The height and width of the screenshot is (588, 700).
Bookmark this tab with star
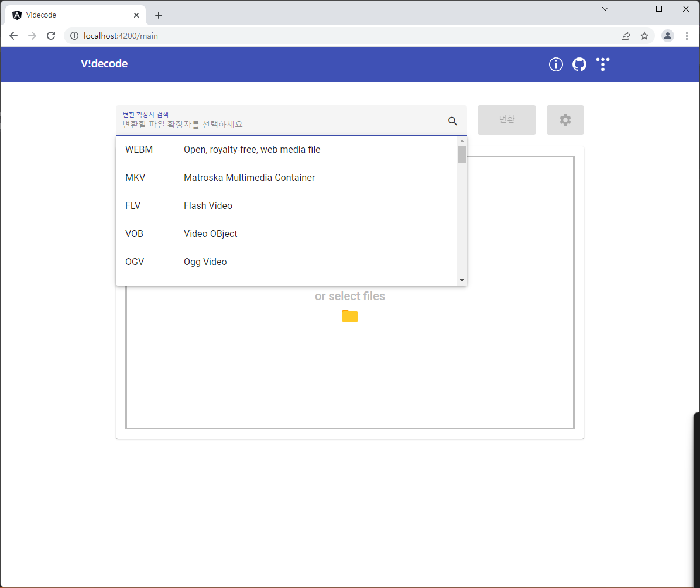tap(644, 36)
